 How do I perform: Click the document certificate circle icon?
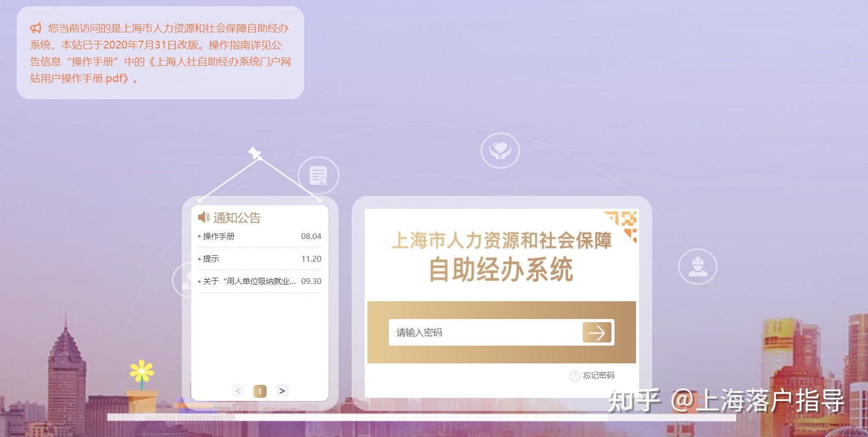pyautogui.click(x=318, y=175)
